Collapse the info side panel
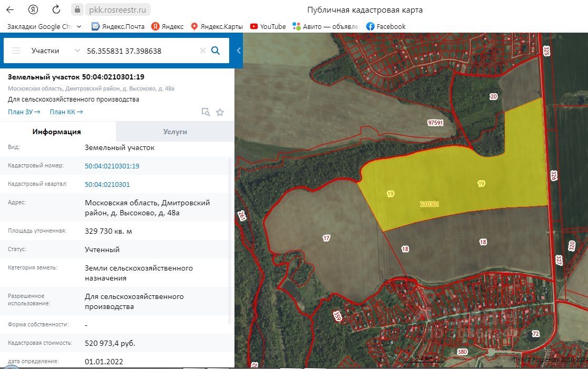The width and height of the screenshot is (588, 369). pyautogui.click(x=239, y=51)
